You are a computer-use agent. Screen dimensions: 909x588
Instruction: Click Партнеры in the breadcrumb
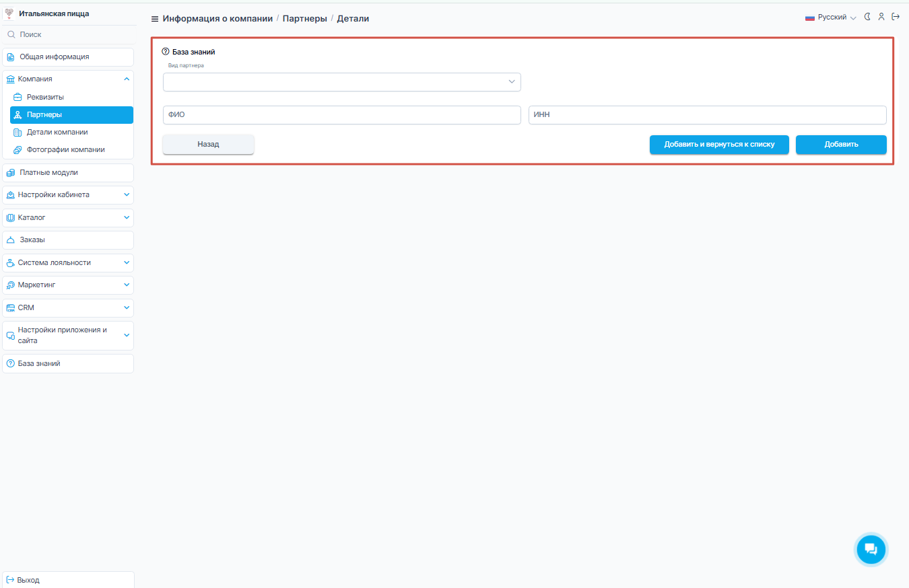[304, 19]
